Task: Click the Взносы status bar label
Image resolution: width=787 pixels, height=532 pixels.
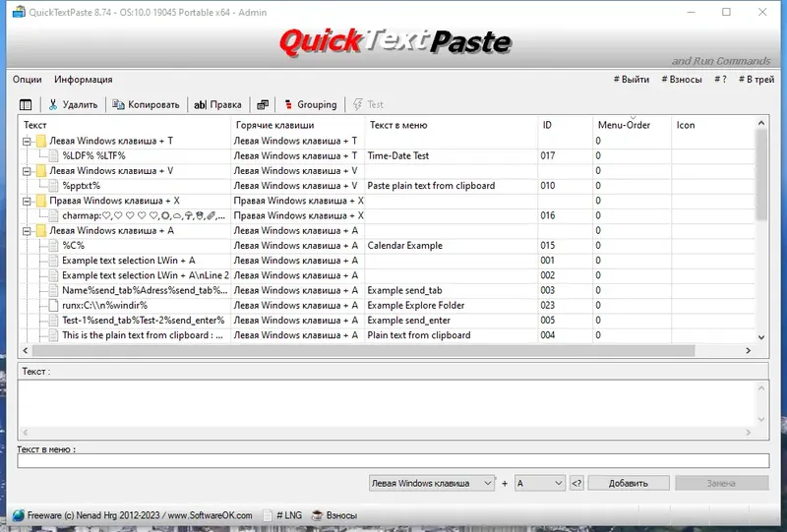Action: tap(341, 515)
